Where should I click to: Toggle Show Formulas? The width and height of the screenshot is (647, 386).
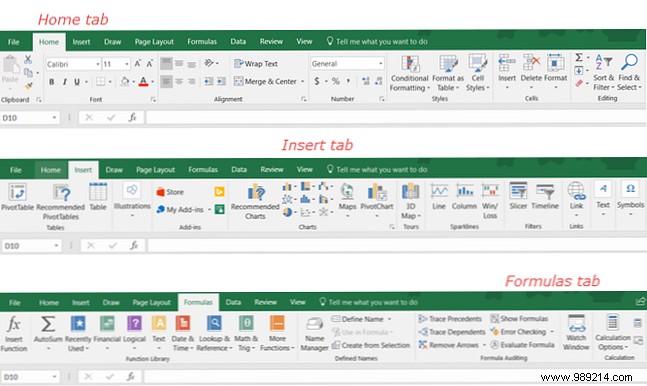pos(519,319)
